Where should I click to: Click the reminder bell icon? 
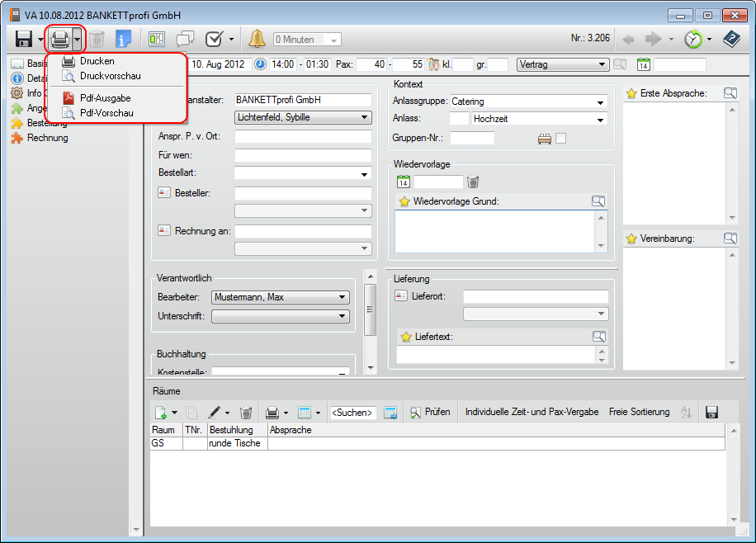pos(257,39)
